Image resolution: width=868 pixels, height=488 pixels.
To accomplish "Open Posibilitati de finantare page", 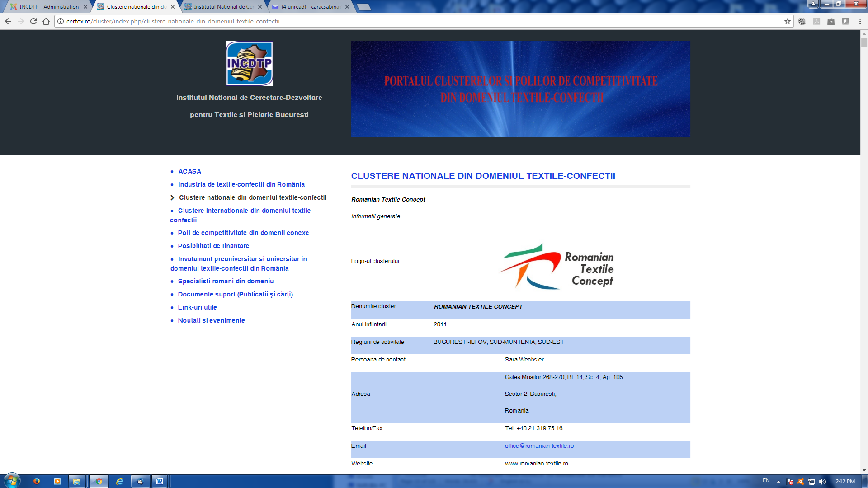I will coord(213,246).
